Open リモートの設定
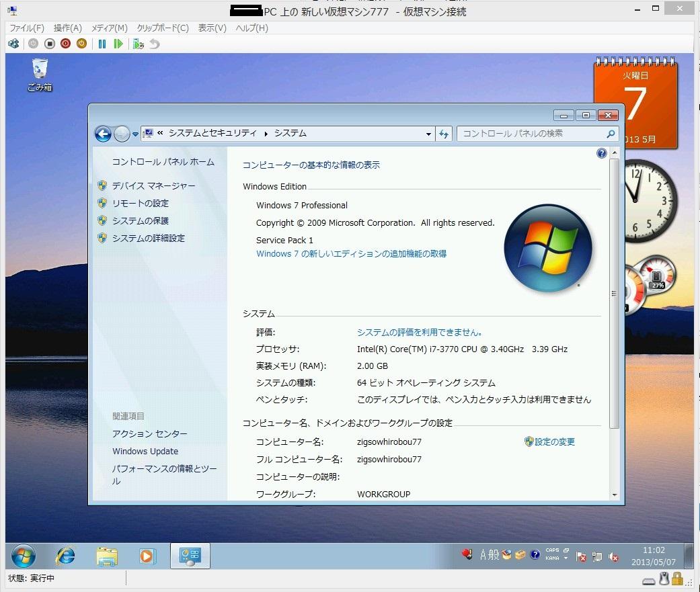 140,204
